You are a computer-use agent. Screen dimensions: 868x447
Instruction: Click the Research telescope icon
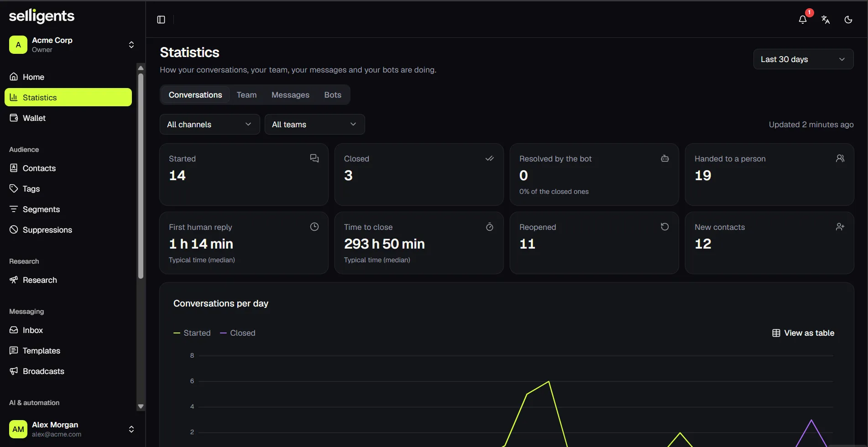click(14, 280)
